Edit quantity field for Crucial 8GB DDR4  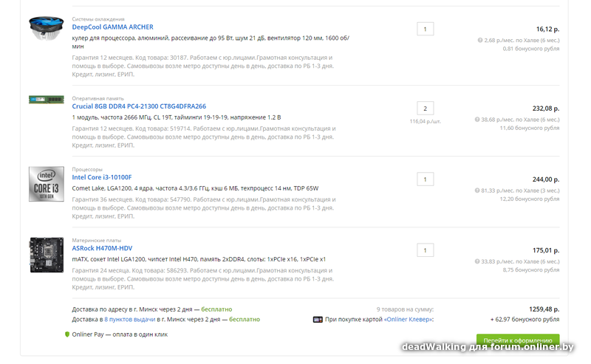426,108
